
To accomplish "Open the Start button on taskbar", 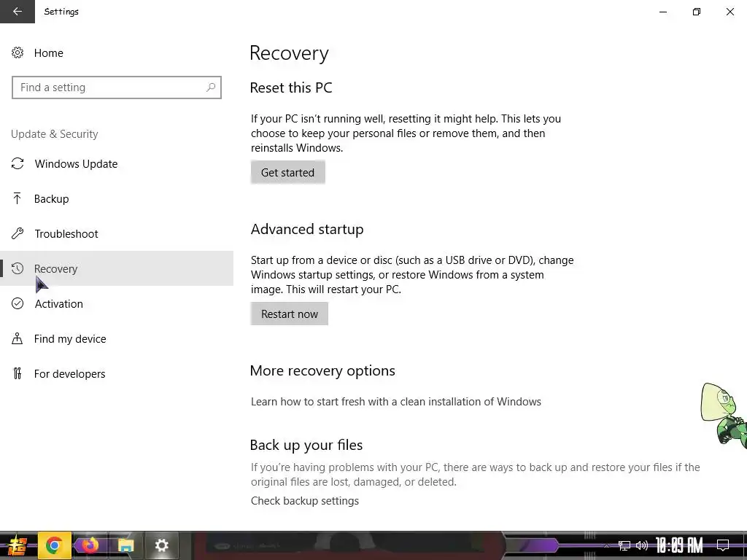I will coord(18,545).
